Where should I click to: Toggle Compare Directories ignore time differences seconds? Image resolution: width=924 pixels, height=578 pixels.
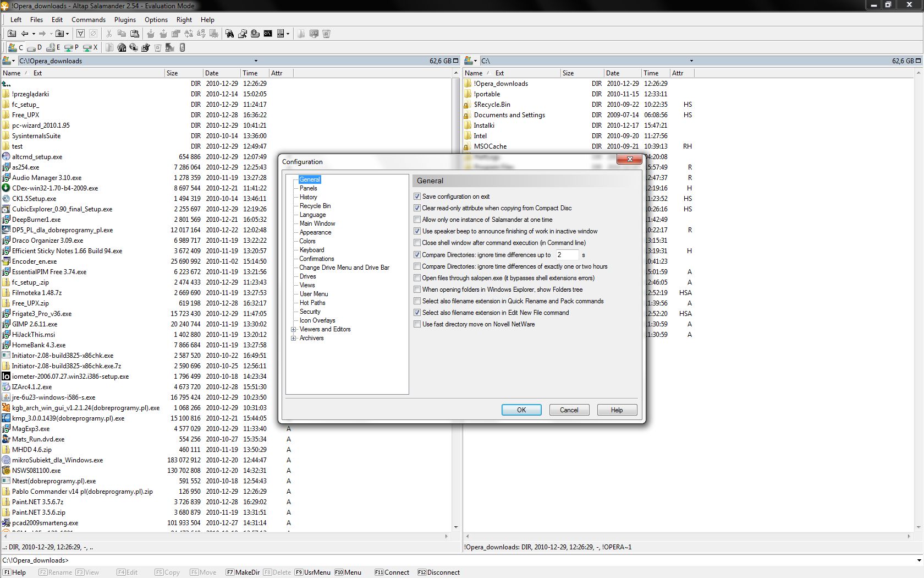pos(417,255)
